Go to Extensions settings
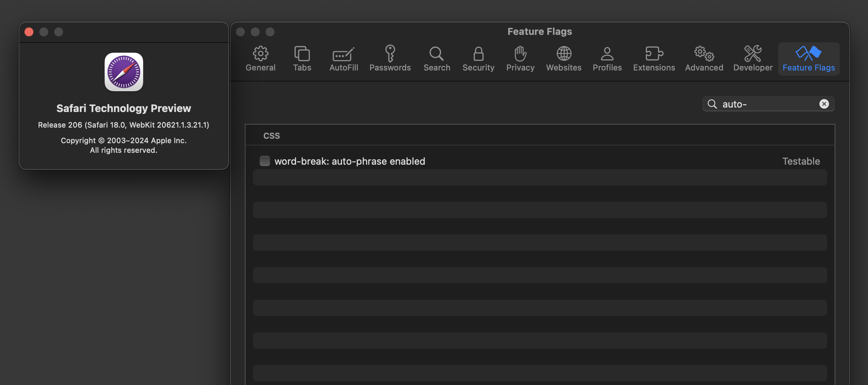Viewport: 868px width, 385px height. pos(654,59)
